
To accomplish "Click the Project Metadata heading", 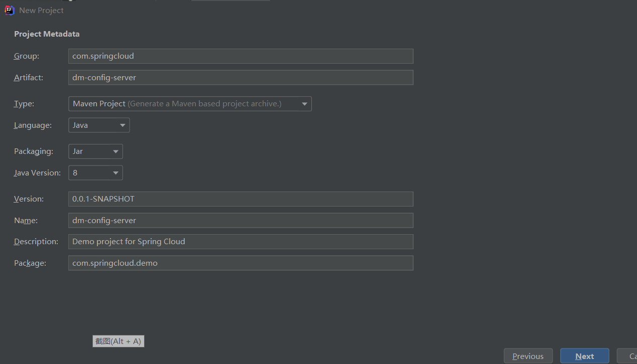I will (x=47, y=34).
